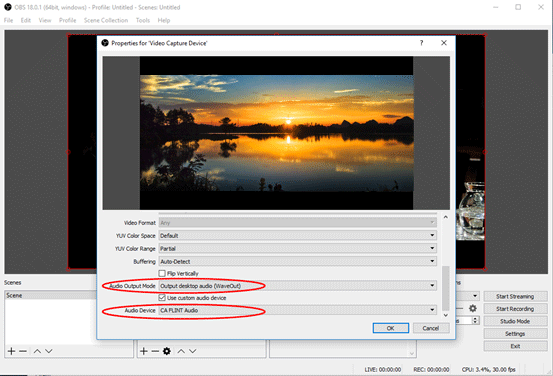
Task: Click the OBS logo in Properties title bar
Action: pyautogui.click(x=105, y=43)
